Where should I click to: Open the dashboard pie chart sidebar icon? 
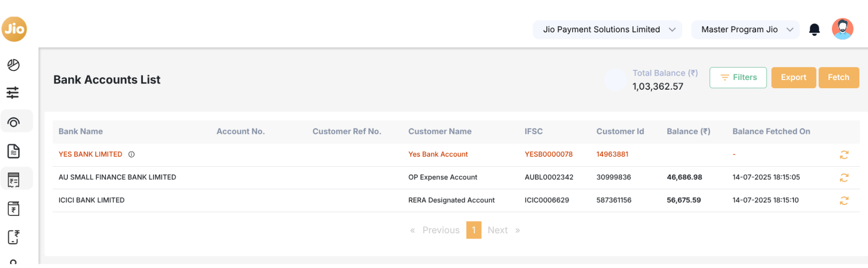point(13,65)
